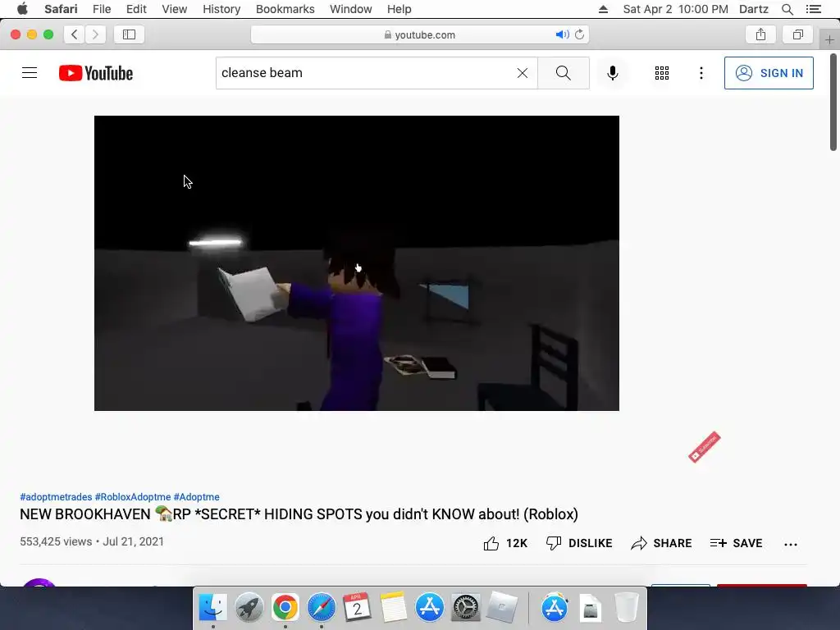Open the Trash in dock

pyautogui.click(x=626, y=608)
